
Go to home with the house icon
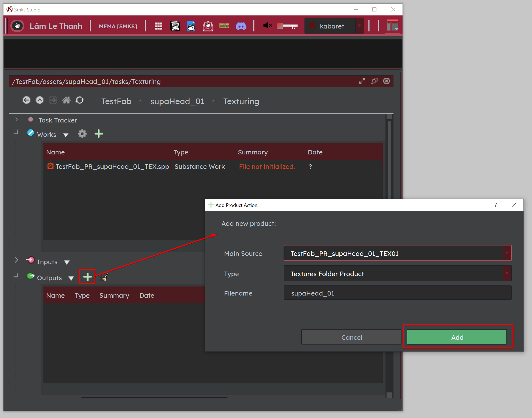tap(66, 100)
